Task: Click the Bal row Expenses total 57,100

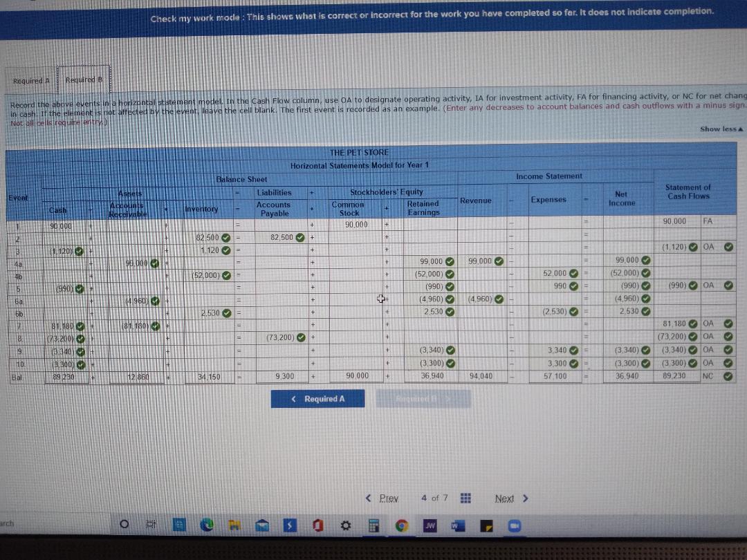Action: pos(555,376)
